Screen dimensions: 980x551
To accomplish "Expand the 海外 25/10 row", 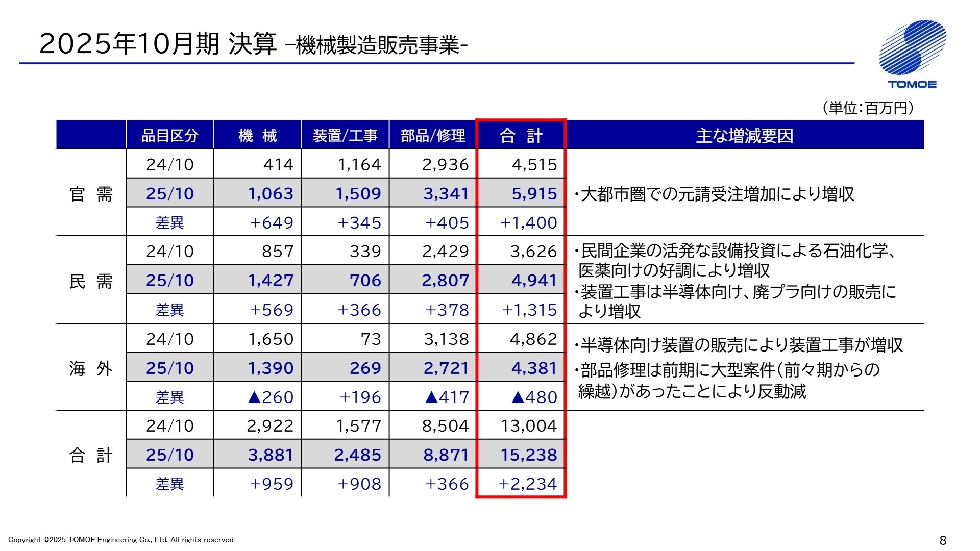I will pyautogui.click(x=169, y=368).
